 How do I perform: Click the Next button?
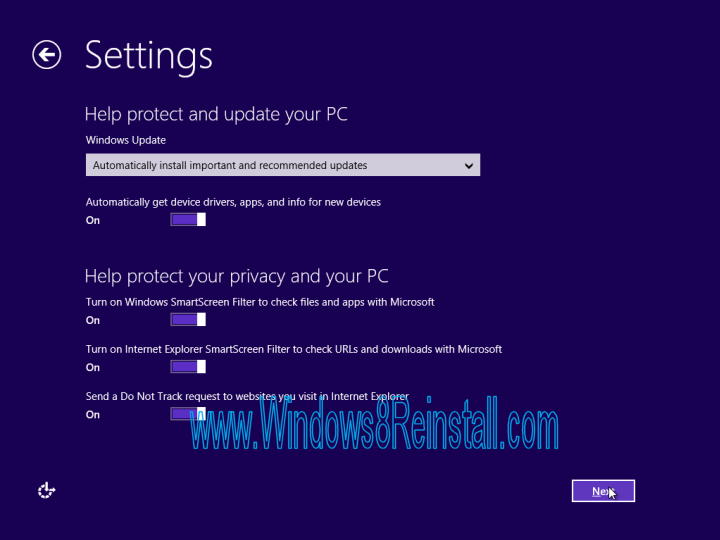(603, 491)
